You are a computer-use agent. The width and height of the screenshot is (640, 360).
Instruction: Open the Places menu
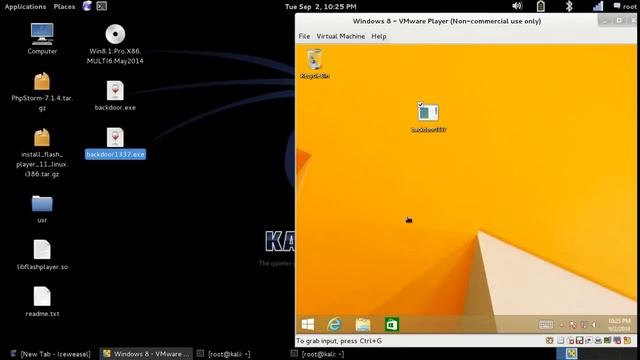(64, 7)
